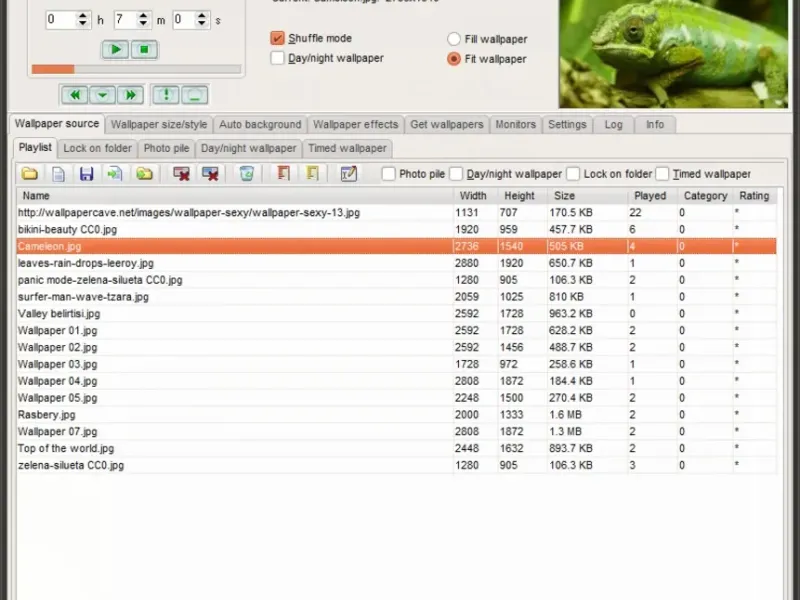
Task: Click the recycle bin toolbar icon
Action: (x=246, y=174)
